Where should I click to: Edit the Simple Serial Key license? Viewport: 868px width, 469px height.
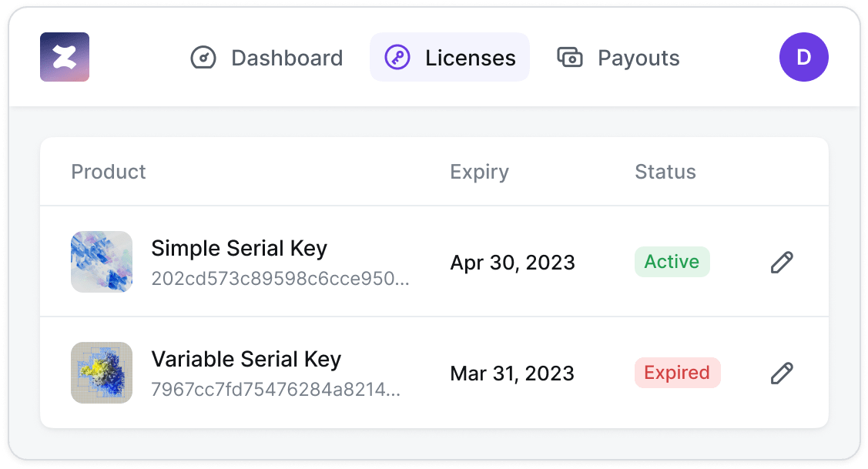click(782, 262)
